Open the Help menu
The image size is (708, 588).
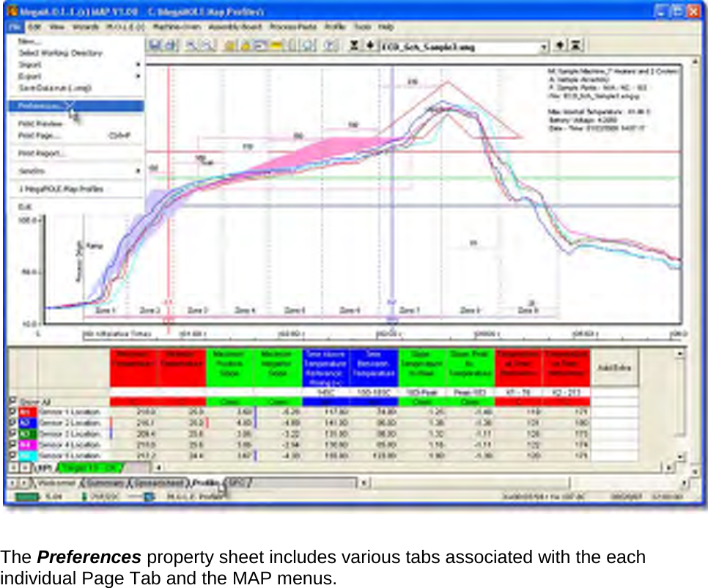click(x=386, y=26)
